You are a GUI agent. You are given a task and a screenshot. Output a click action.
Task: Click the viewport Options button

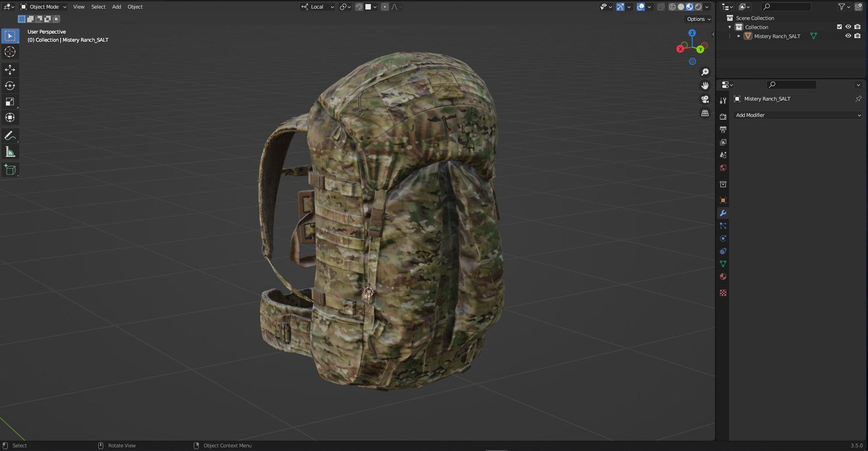click(698, 19)
